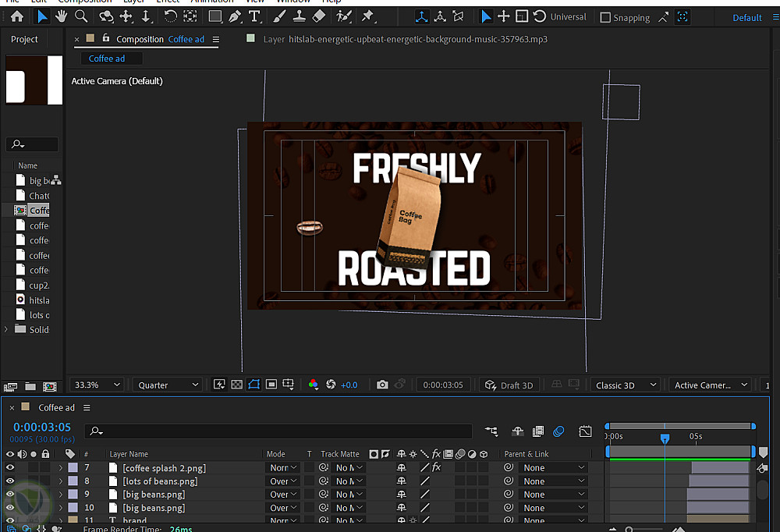This screenshot has width=780, height=532.
Task: Activate the Puppet Pin tool
Action: [x=367, y=16]
